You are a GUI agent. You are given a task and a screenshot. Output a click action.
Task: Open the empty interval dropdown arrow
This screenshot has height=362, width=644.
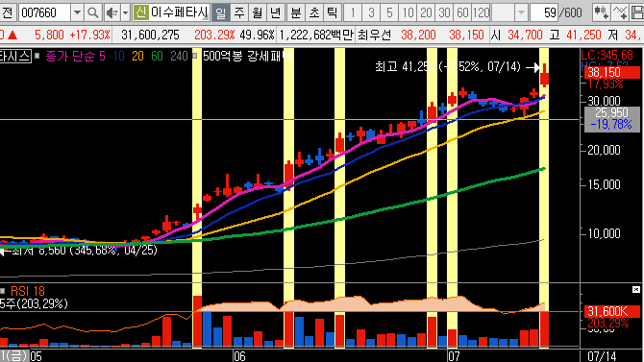(521, 12)
